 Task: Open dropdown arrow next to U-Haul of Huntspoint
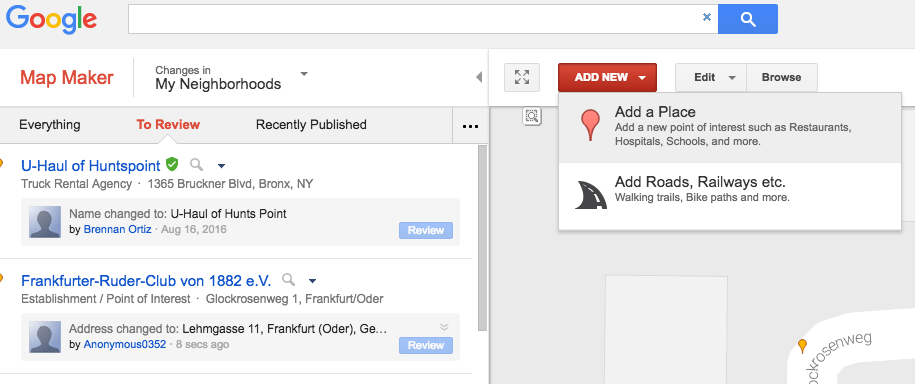221,165
